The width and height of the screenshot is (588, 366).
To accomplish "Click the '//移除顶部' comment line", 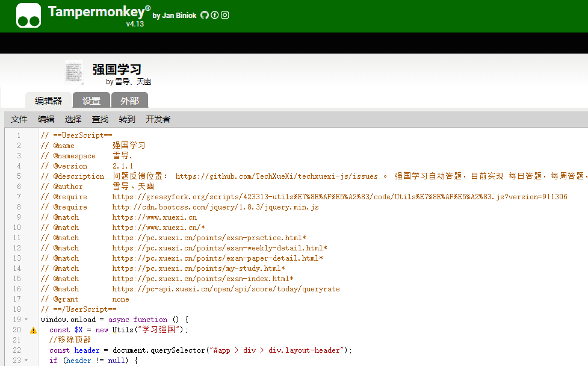I will click(x=70, y=340).
